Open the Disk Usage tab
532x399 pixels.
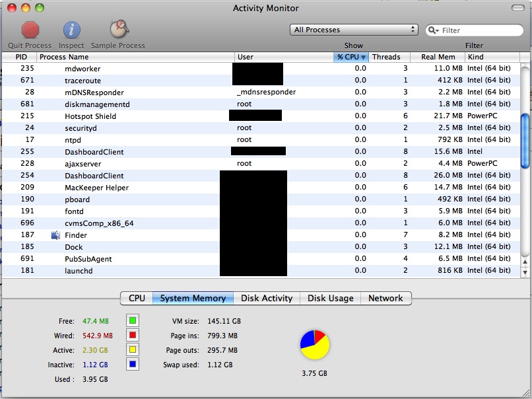coord(331,298)
